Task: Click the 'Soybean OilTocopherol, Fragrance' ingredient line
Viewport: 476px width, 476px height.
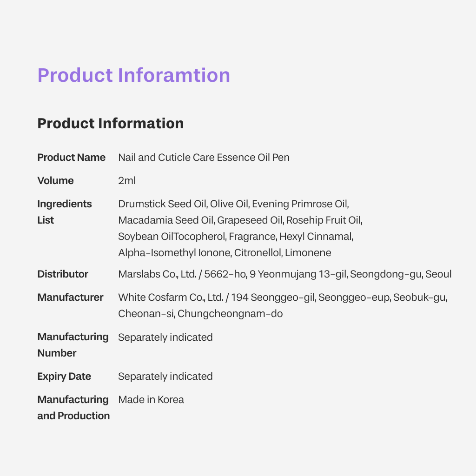Action: click(236, 237)
